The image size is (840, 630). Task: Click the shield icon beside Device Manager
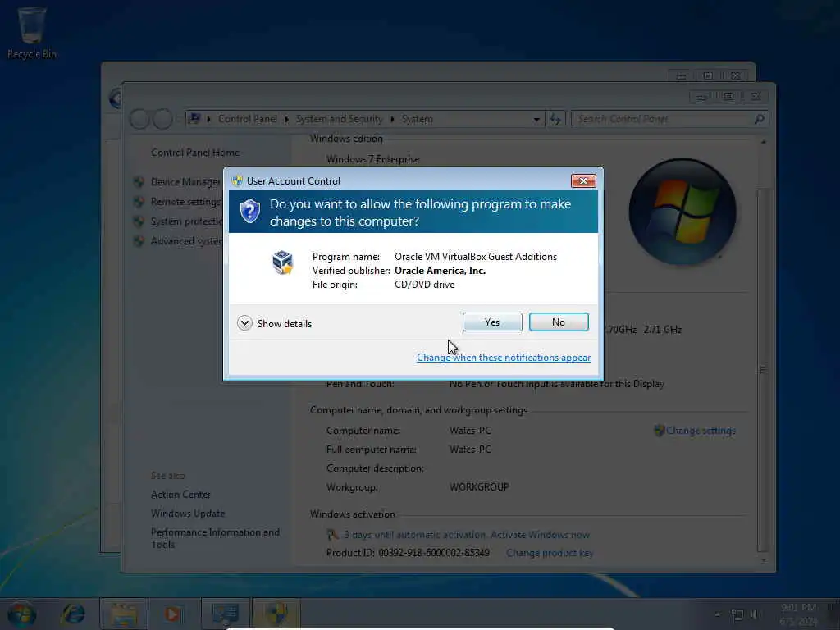click(139, 182)
